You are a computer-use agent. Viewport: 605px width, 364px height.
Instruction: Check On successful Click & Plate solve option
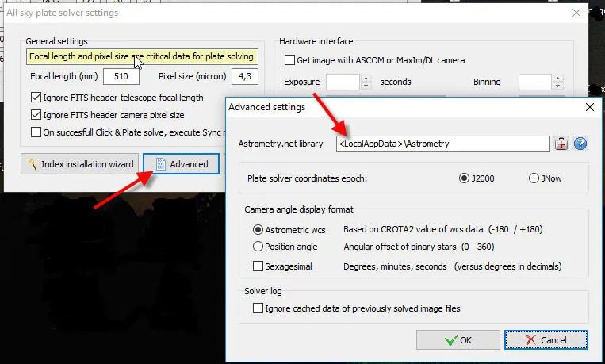pos(36,132)
